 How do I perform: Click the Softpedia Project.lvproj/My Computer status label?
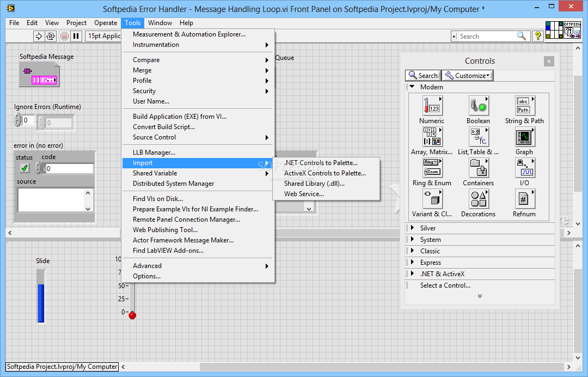62,367
